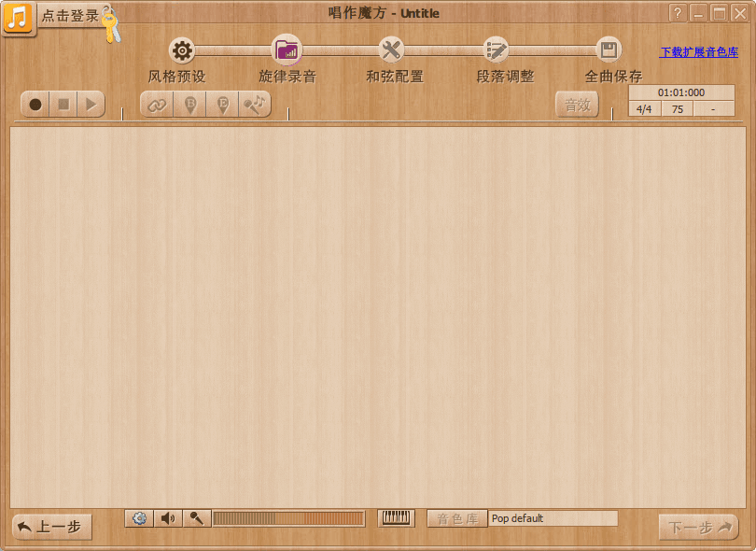Click the music notes icon
Viewport: 756px width, 551px height.
click(254, 105)
